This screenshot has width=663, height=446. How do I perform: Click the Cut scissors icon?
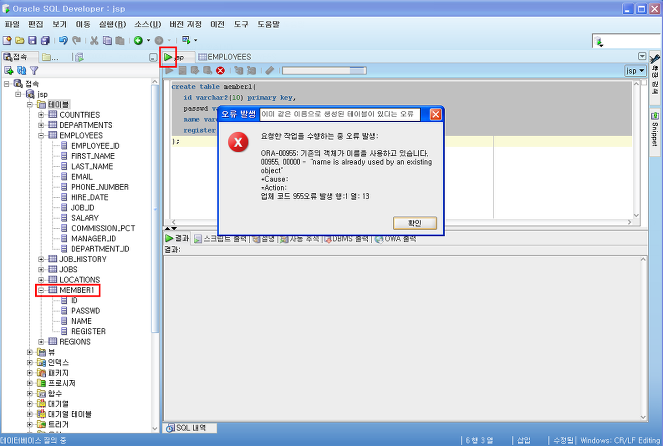[x=94, y=40]
